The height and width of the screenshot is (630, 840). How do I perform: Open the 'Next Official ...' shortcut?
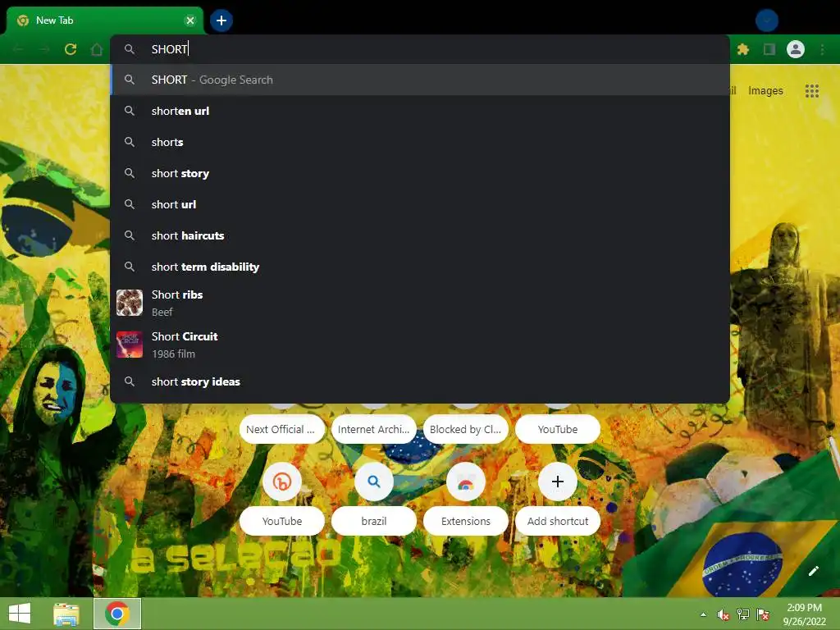282,429
